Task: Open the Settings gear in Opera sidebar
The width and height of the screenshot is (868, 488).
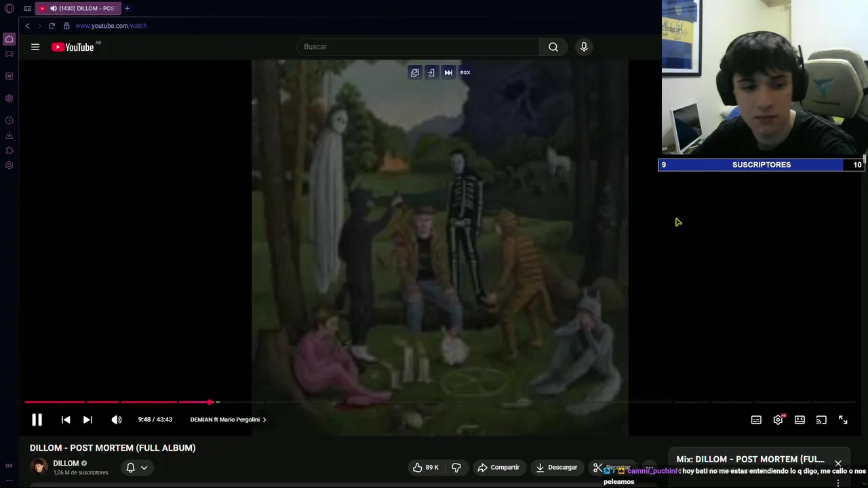Action: point(9,165)
